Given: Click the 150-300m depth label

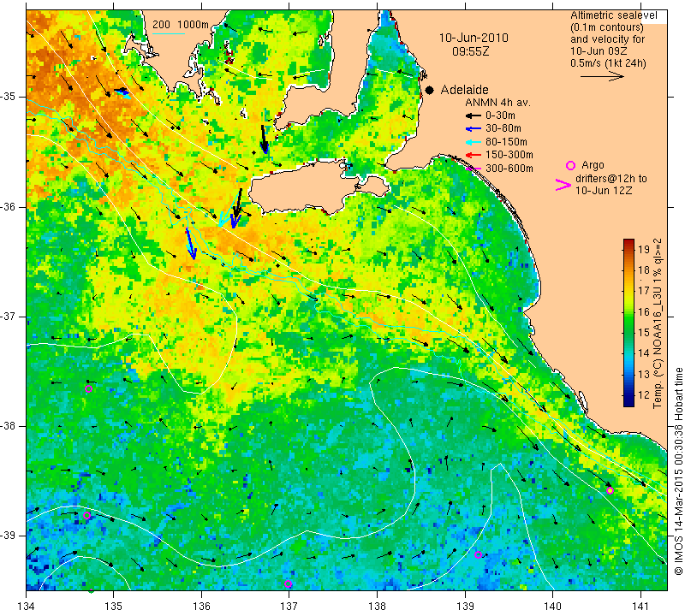Looking at the screenshot, I should coord(509,155).
